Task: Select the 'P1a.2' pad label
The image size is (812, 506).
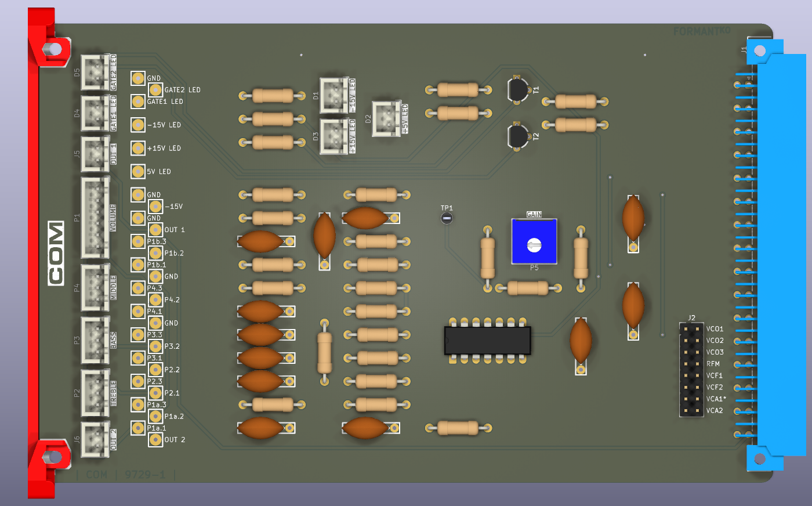Action: click(174, 417)
